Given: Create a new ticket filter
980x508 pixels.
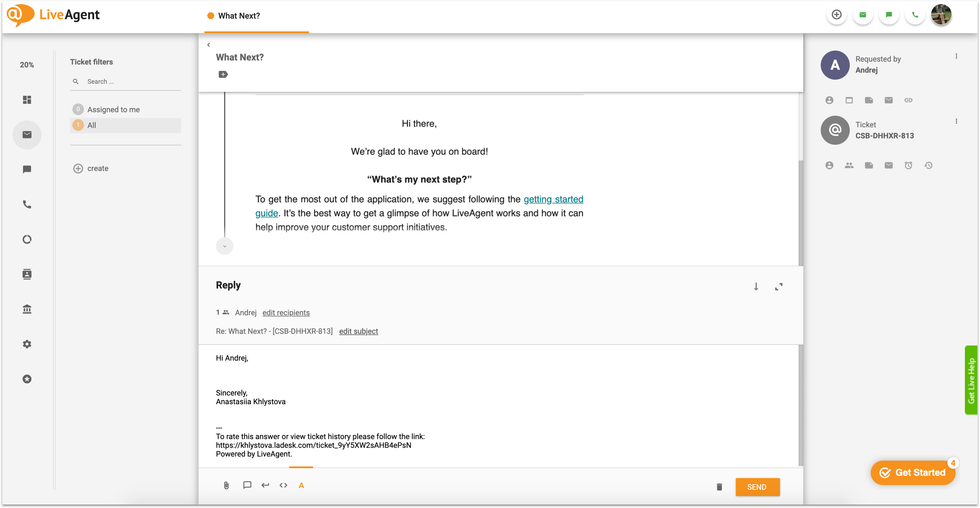Looking at the screenshot, I should 91,168.
